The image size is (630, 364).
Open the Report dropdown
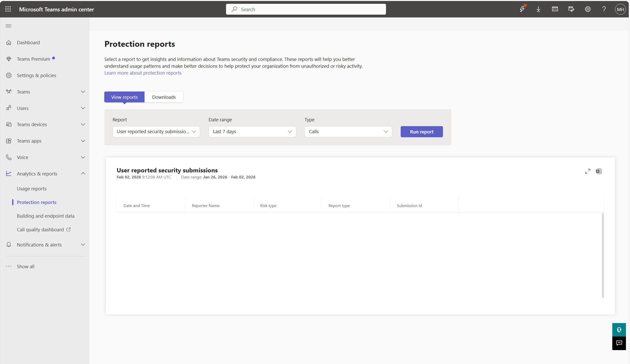(x=156, y=132)
